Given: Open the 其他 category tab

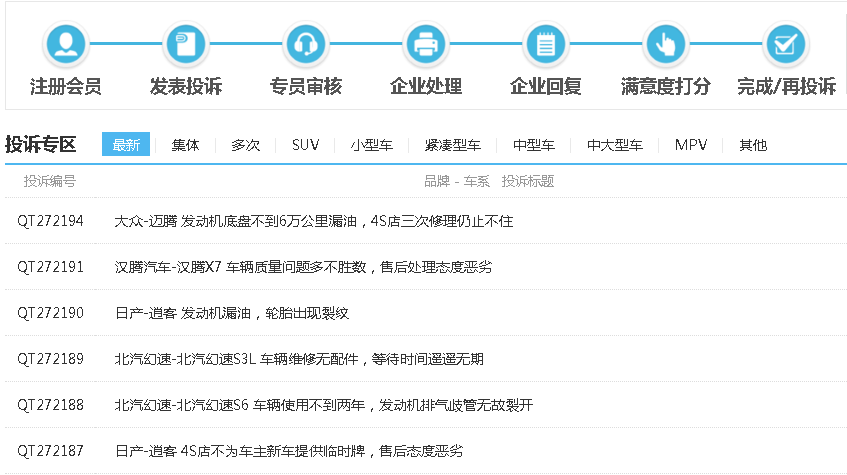Looking at the screenshot, I should [x=753, y=145].
